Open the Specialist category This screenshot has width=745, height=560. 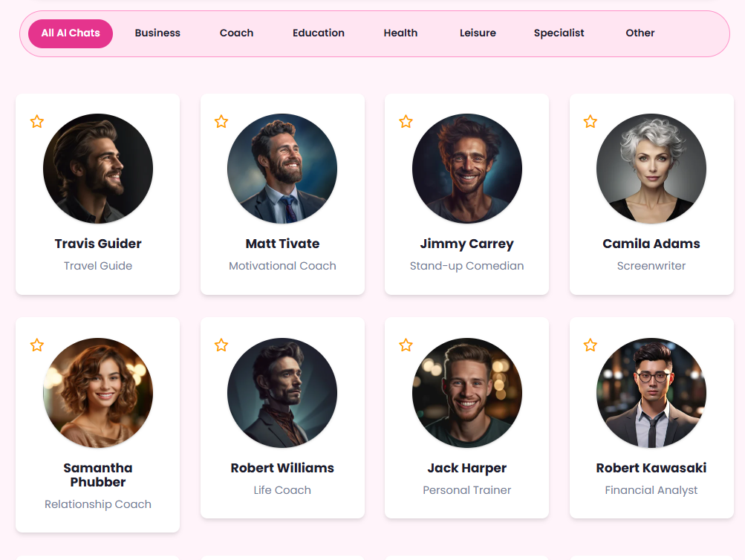tap(559, 33)
